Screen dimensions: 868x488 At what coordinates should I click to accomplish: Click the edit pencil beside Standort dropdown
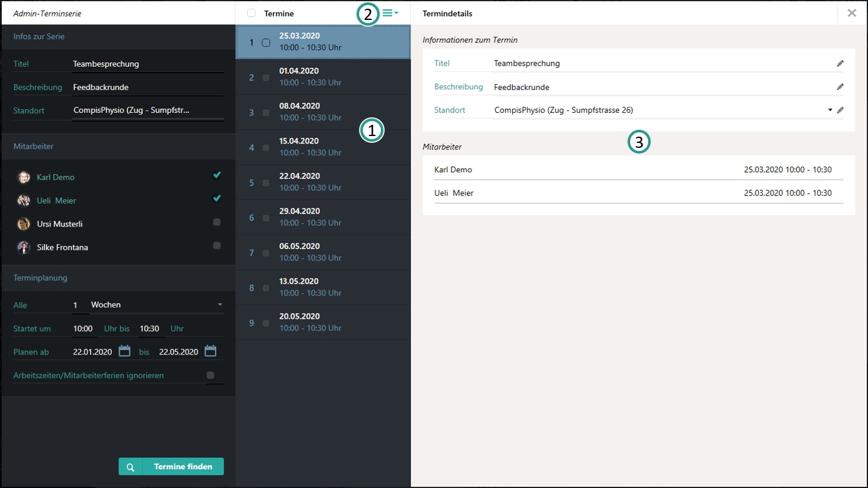click(840, 110)
